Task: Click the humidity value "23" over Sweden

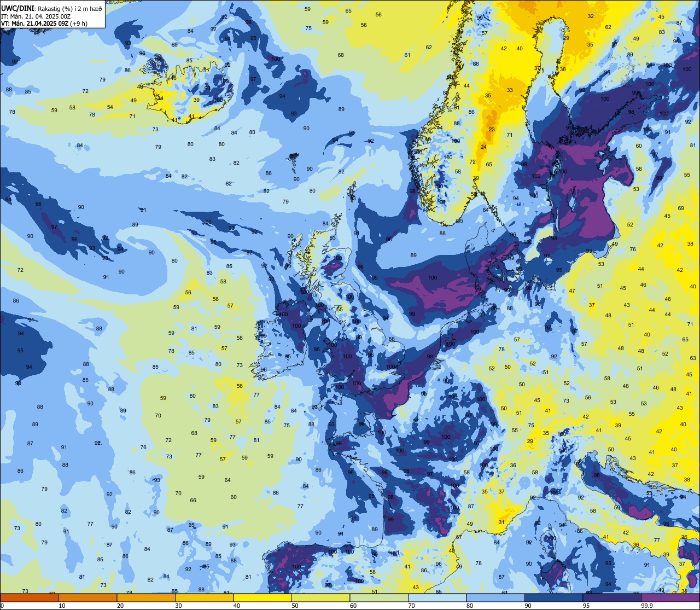Action: (x=492, y=130)
